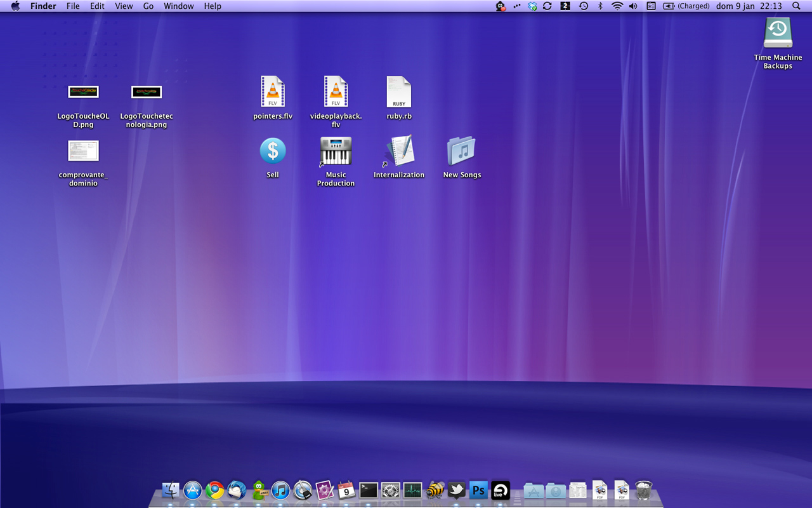This screenshot has height=508, width=812.
Task: Open the Wi-Fi status menu
Action: pyautogui.click(x=617, y=6)
